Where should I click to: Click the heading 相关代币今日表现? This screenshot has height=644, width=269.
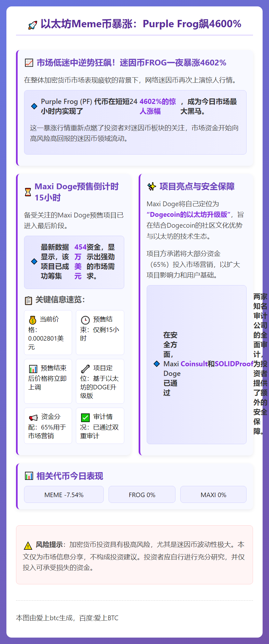tap(70, 476)
